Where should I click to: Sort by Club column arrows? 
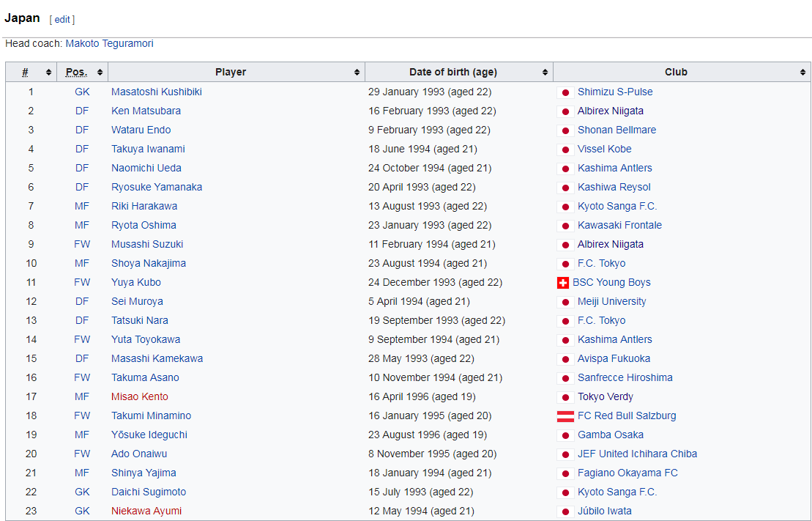coord(802,73)
